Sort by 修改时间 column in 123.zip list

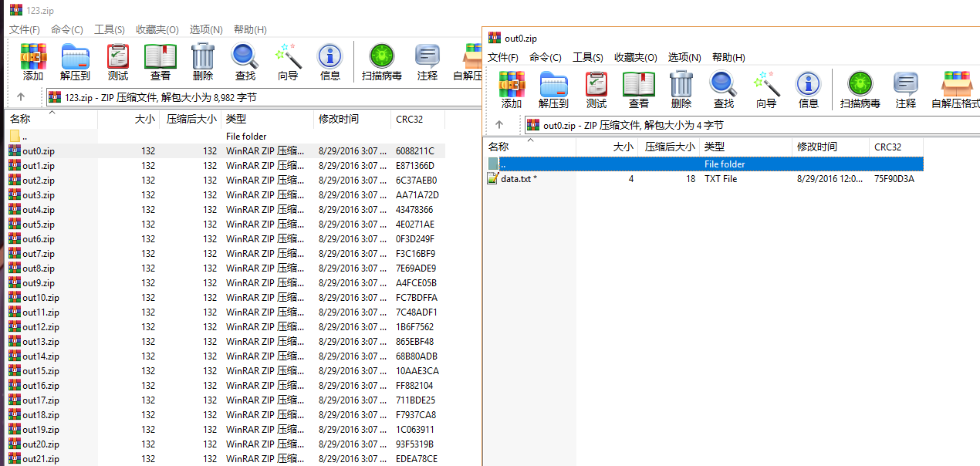click(338, 119)
